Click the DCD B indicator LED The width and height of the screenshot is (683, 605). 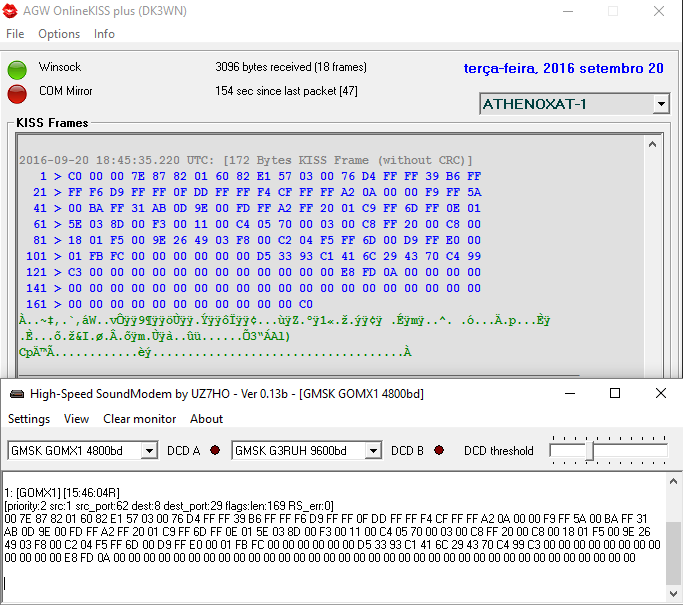pos(439,450)
